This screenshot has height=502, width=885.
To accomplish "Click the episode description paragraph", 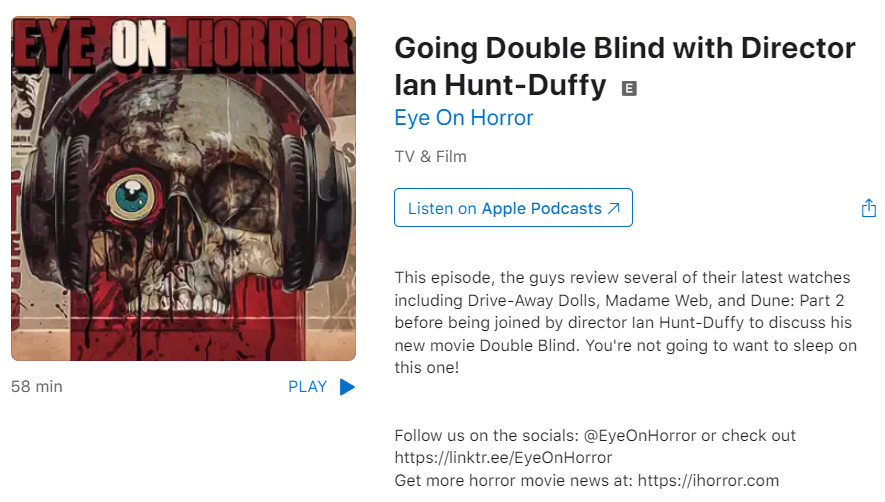I will coord(625,322).
